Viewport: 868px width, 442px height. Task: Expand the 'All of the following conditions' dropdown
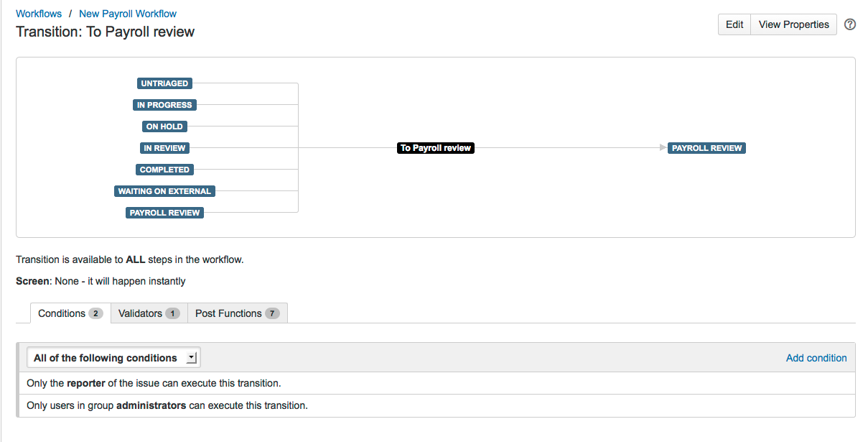(113, 358)
